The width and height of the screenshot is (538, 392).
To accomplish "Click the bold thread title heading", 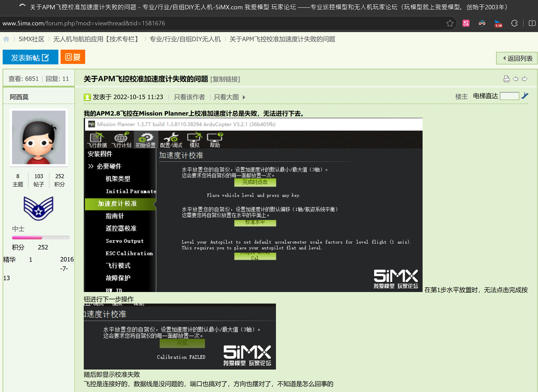I will coord(146,79).
